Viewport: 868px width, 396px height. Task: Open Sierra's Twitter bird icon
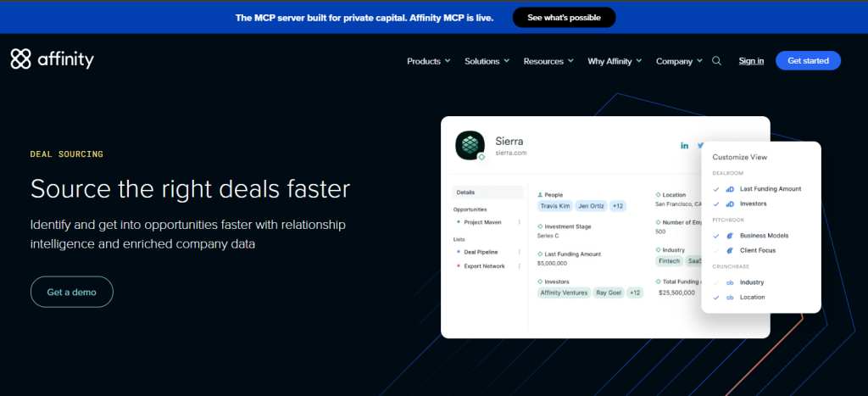(700, 146)
